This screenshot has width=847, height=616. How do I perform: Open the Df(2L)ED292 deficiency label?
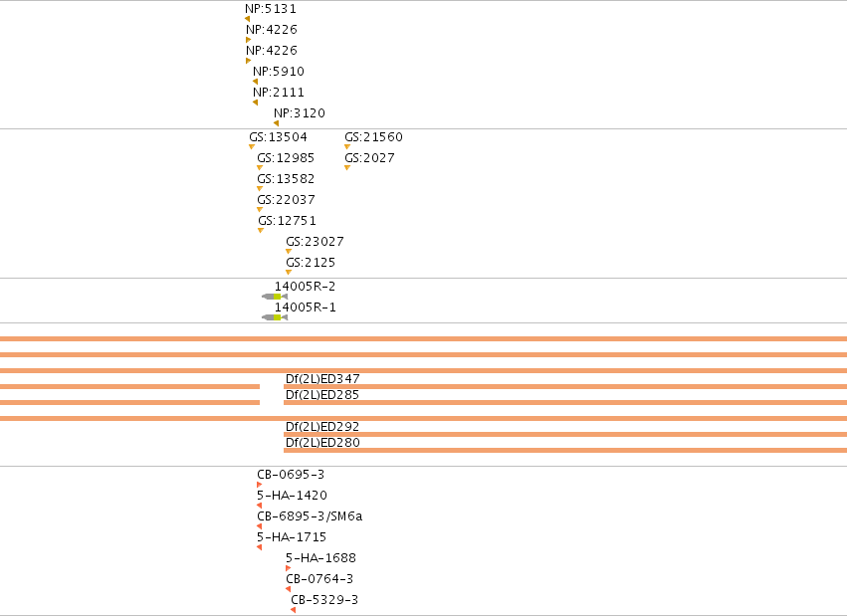[322, 427]
